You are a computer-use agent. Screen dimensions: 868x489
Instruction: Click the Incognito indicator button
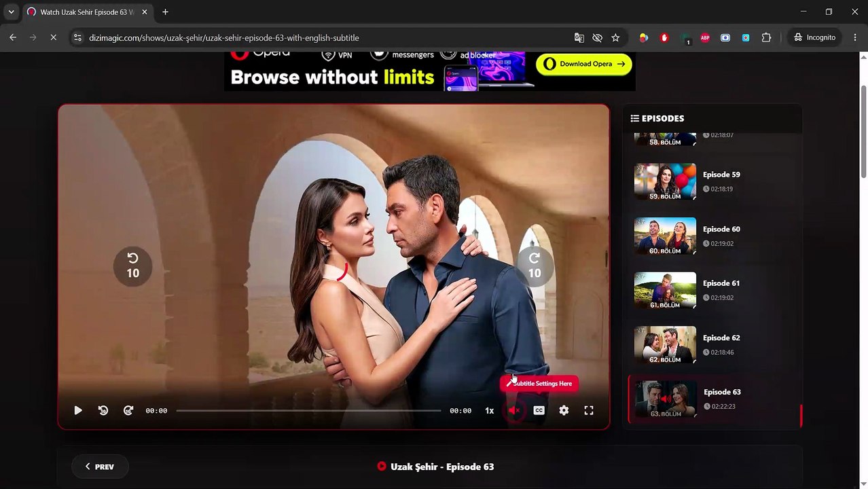(x=815, y=37)
